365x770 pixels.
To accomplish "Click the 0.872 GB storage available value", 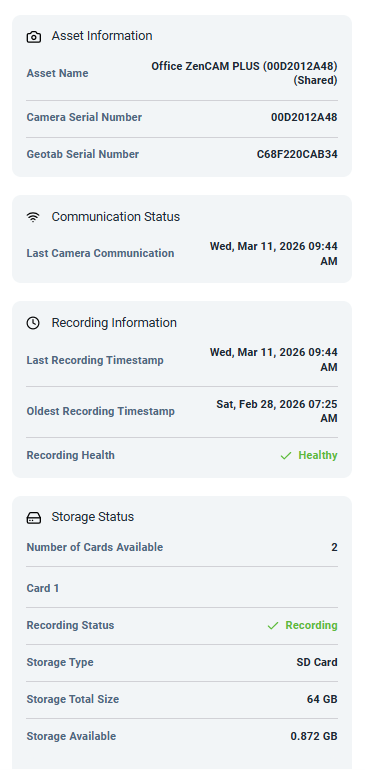I will point(314,737).
